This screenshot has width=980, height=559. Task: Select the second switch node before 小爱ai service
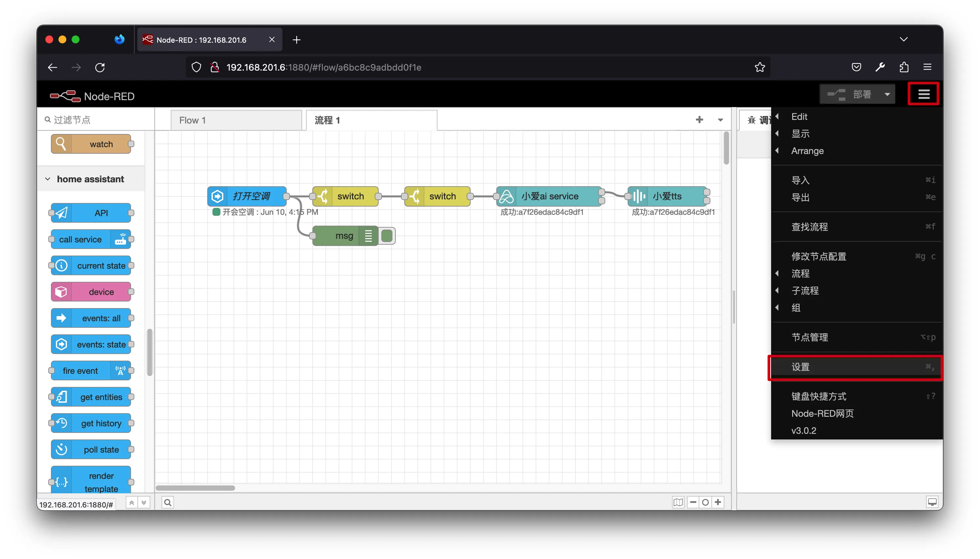[437, 196]
